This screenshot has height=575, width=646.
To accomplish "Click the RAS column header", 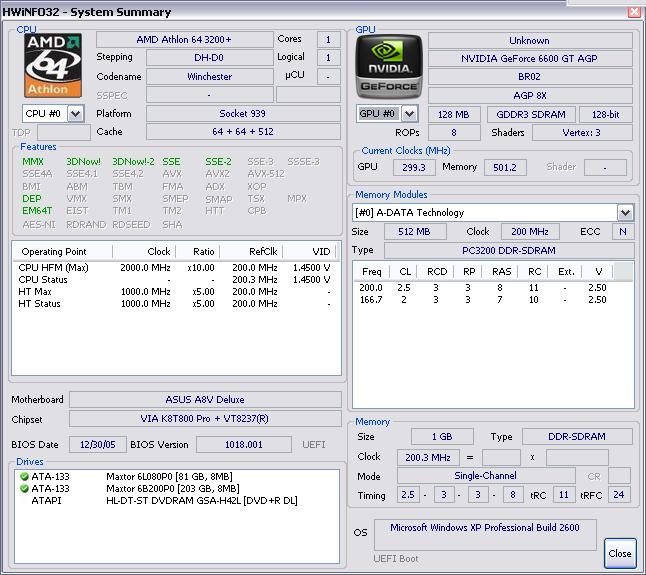I will pyautogui.click(x=501, y=272).
